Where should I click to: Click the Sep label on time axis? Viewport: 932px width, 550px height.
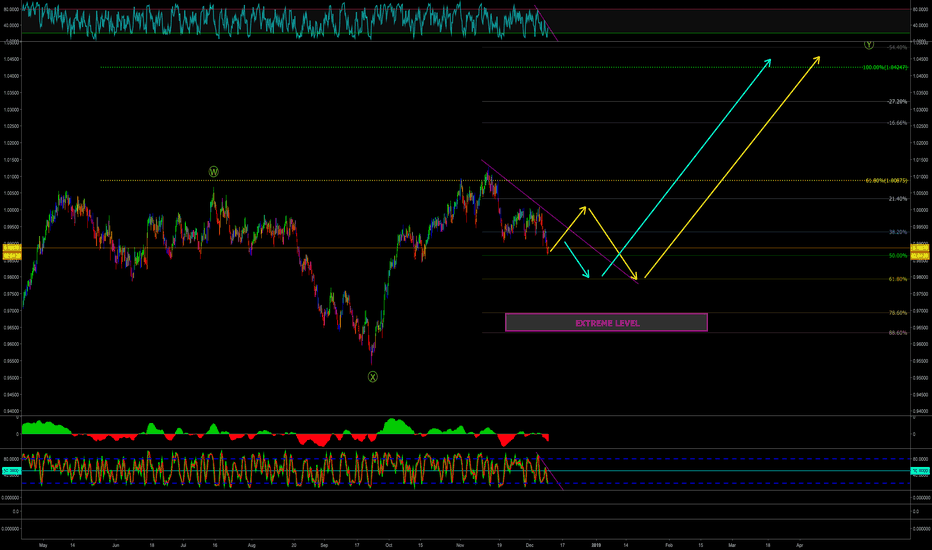tap(324, 545)
